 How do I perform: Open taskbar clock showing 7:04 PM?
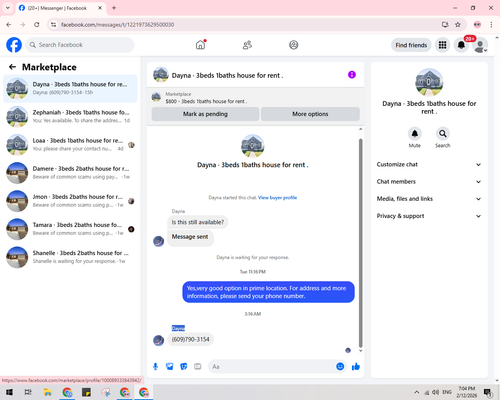pos(466,392)
